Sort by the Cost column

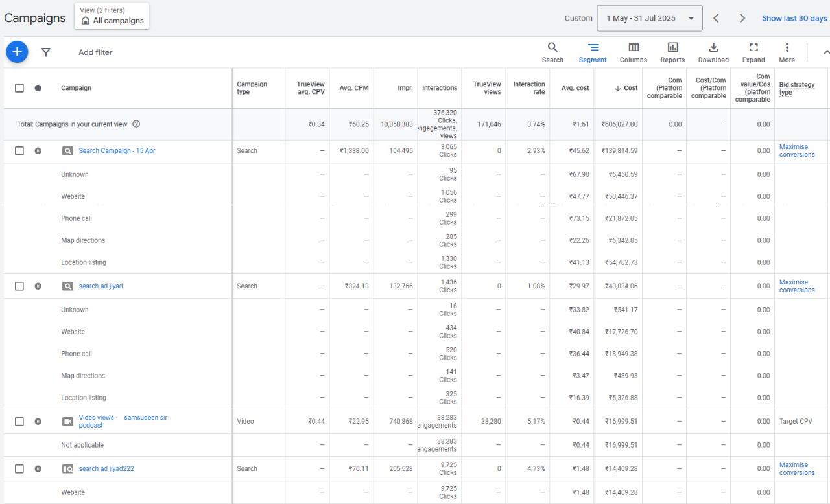626,88
